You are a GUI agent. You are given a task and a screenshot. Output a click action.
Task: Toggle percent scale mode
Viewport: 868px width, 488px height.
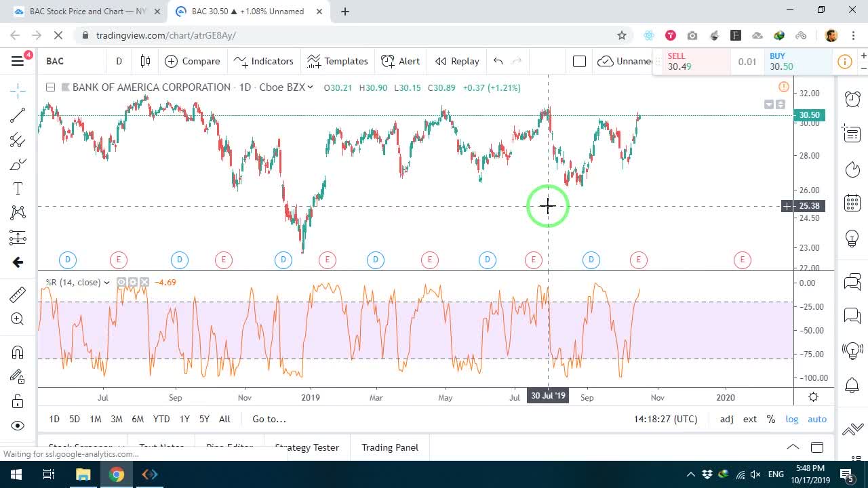click(771, 419)
